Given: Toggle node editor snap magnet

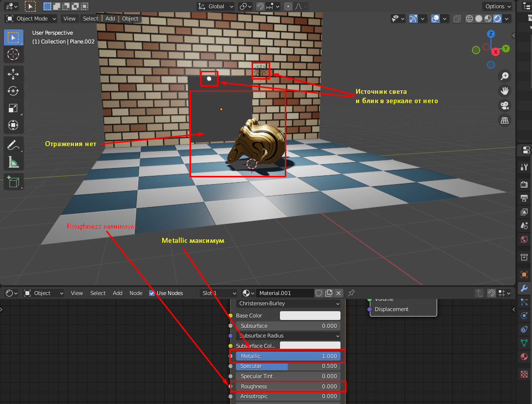Looking at the screenshot, I should click(491, 293).
